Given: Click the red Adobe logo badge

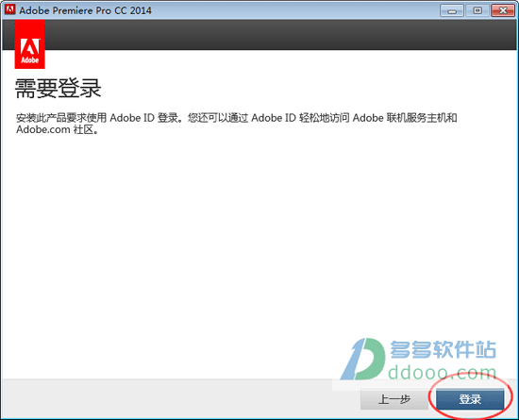Looking at the screenshot, I should 30,44.
